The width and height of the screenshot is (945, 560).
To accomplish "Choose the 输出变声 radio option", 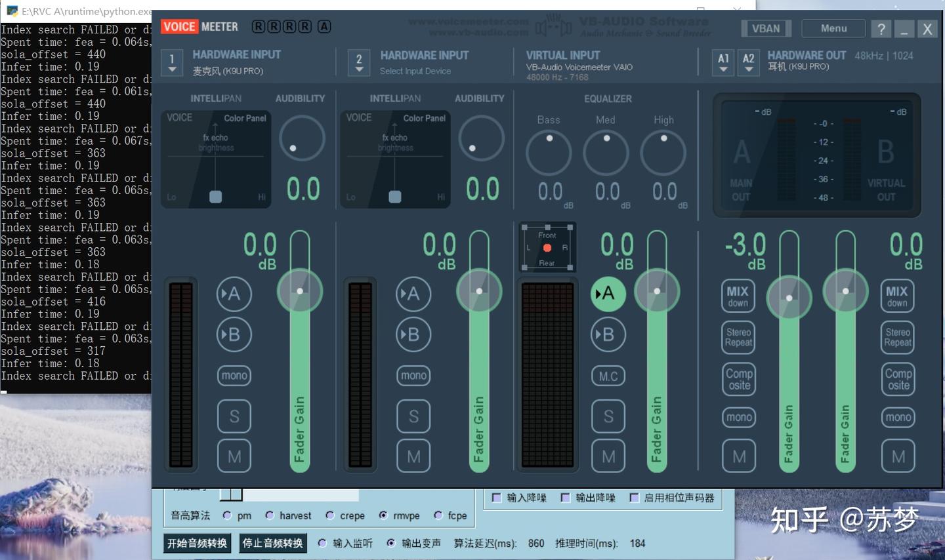I will point(391,543).
